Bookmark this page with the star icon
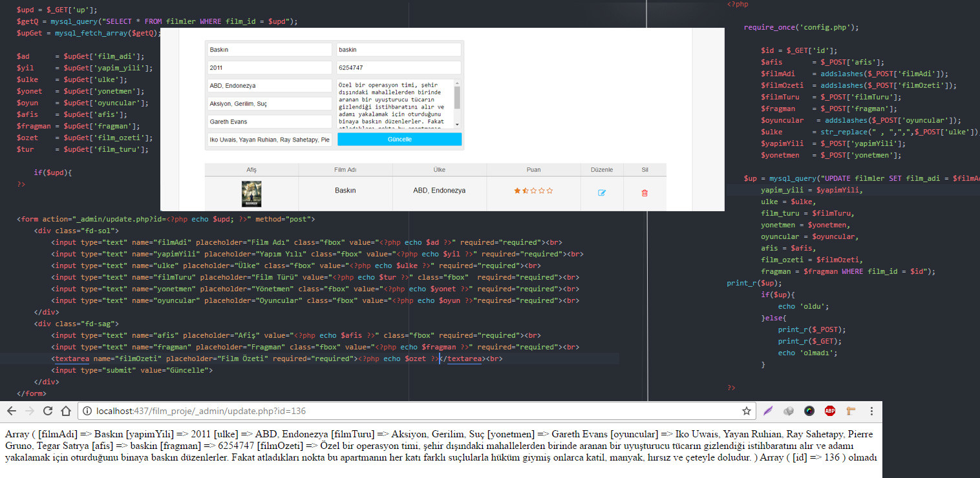Image resolution: width=980 pixels, height=478 pixels. click(x=747, y=411)
